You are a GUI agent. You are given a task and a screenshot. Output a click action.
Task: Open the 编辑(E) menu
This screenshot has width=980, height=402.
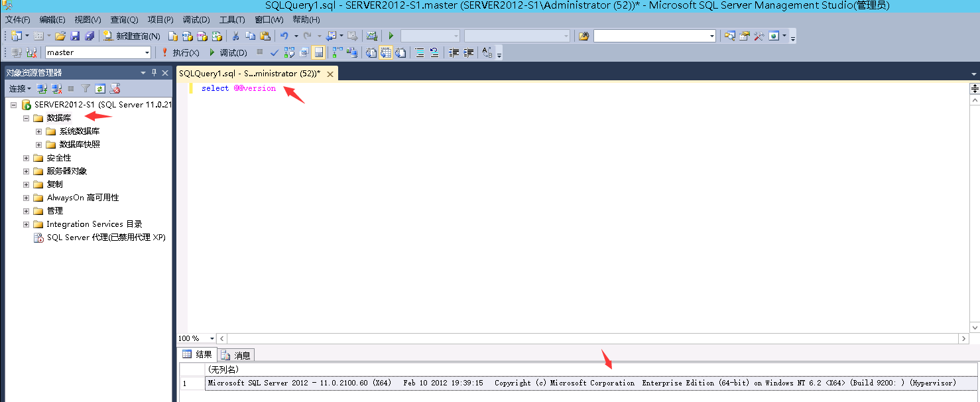[x=52, y=20]
